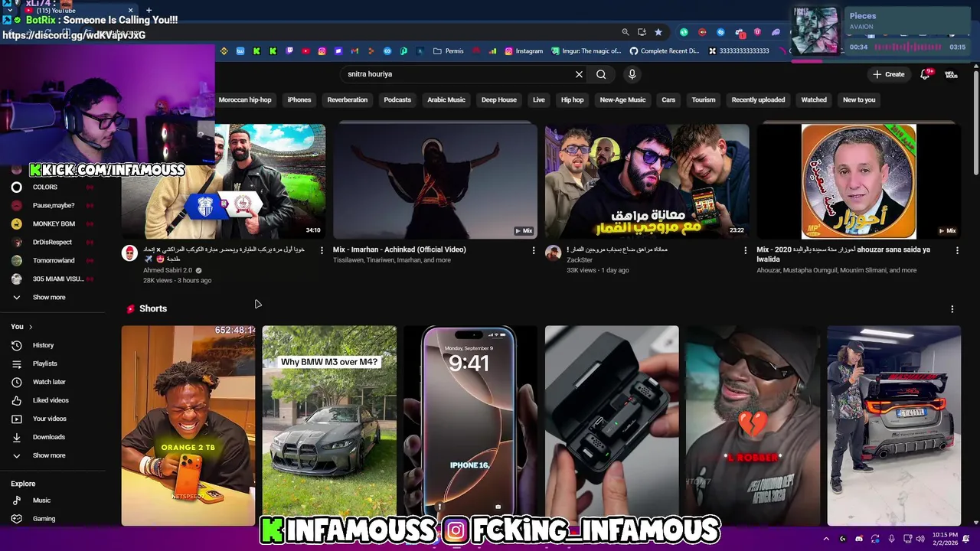Select the Live filter chip
Screen dimensions: 980x551
click(539, 99)
